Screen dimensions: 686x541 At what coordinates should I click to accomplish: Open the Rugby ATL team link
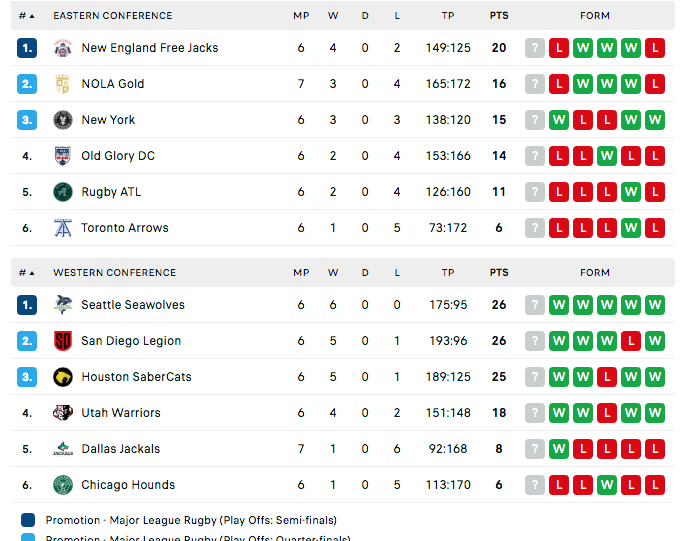(111, 192)
